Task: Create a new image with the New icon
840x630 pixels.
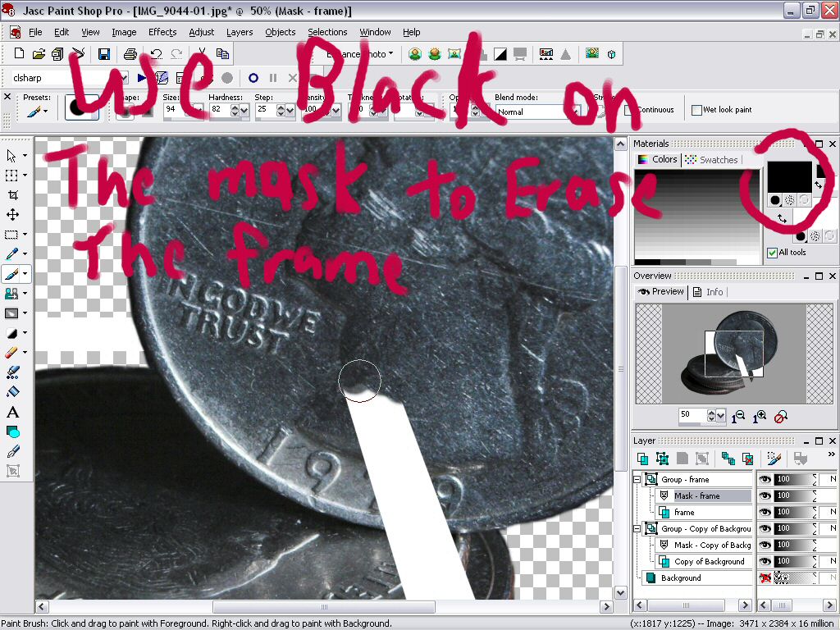Action: (x=19, y=53)
